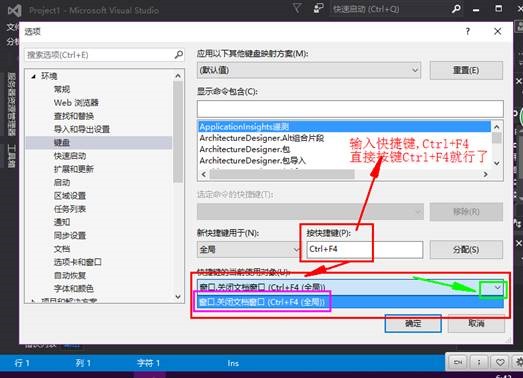Click the heart icon in bottom bar
Image resolution: width=523 pixels, height=378 pixels.
tap(500, 362)
